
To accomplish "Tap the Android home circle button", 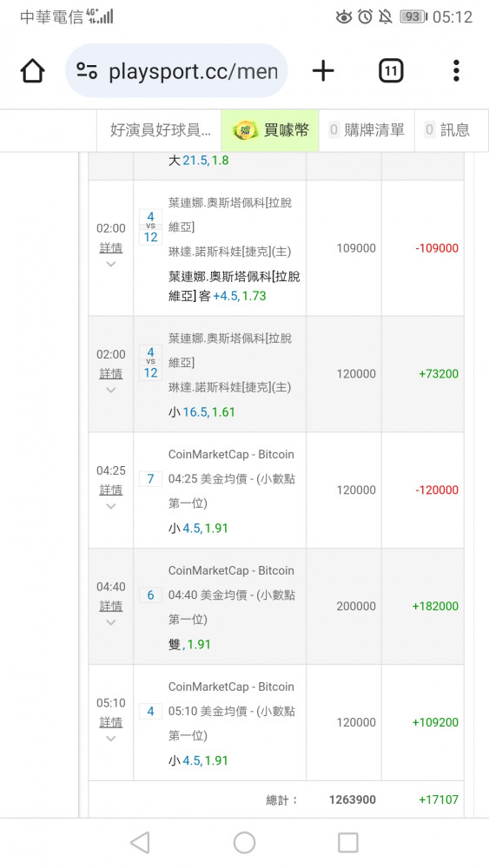I will (x=244, y=842).
